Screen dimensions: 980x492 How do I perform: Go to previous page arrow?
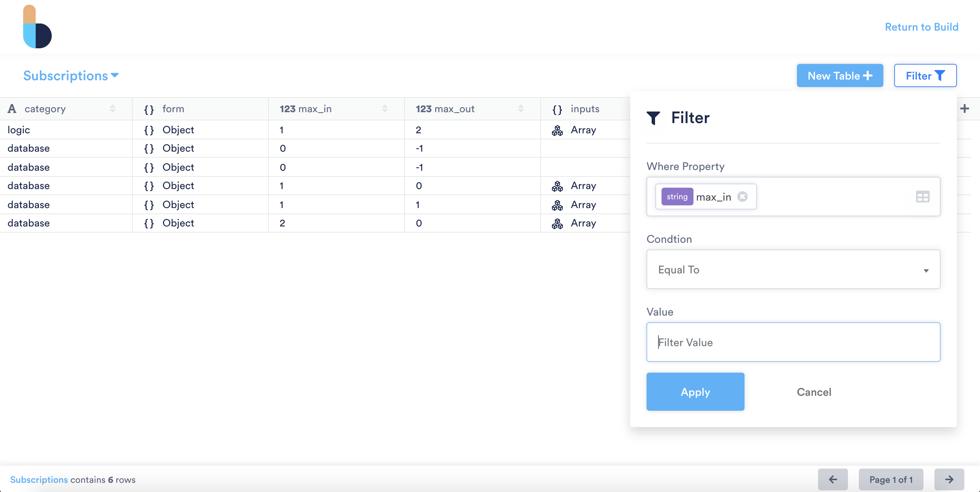[x=832, y=479]
